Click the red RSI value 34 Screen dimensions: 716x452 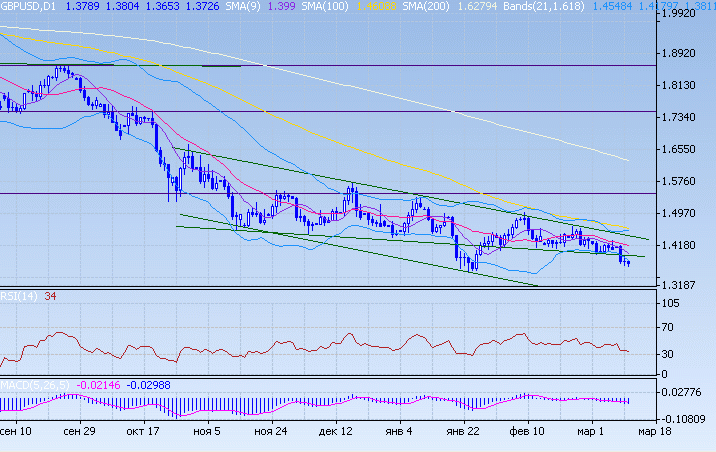tap(49, 296)
